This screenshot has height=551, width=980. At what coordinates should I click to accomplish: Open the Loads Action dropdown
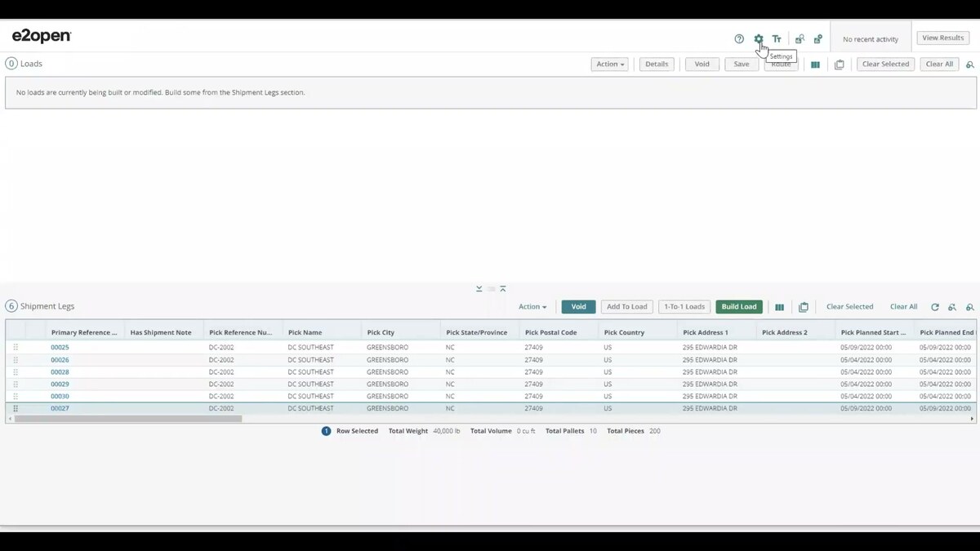609,64
